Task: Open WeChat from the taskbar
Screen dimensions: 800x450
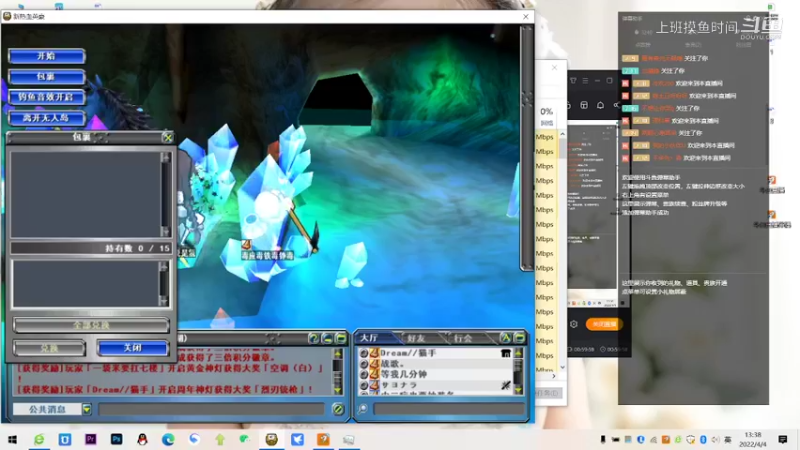Action: pos(245,439)
